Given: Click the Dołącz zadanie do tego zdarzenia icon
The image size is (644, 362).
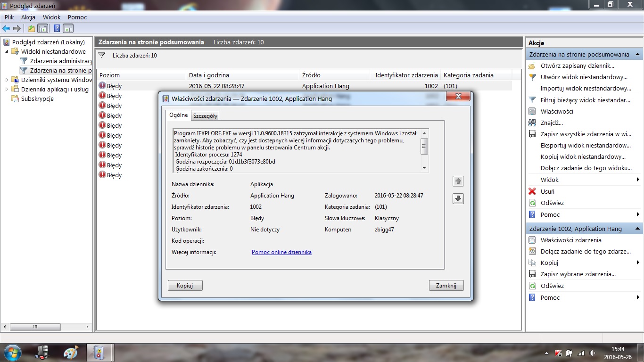Looking at the screenshot, I should (532, 252).
